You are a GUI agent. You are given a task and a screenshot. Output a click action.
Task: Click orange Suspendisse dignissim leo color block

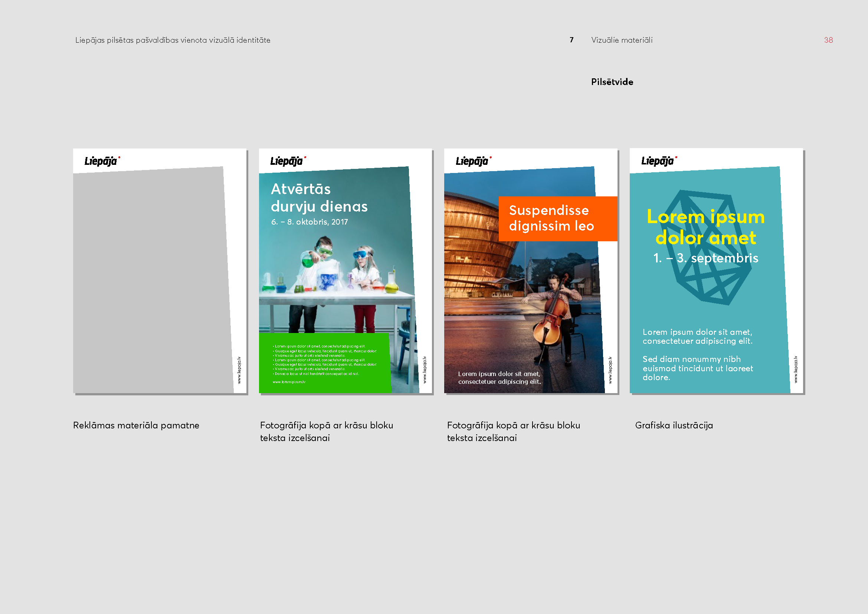pos(558,219)
